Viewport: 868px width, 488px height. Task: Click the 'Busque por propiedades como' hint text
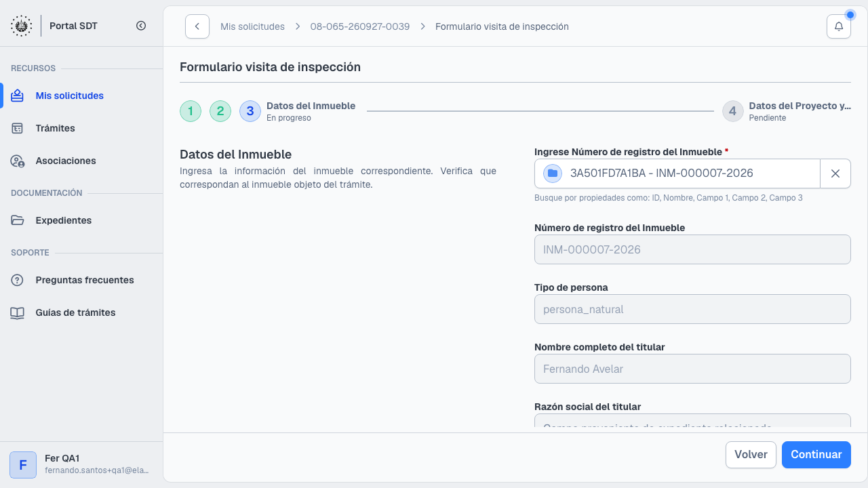click(x=669, y=198)
